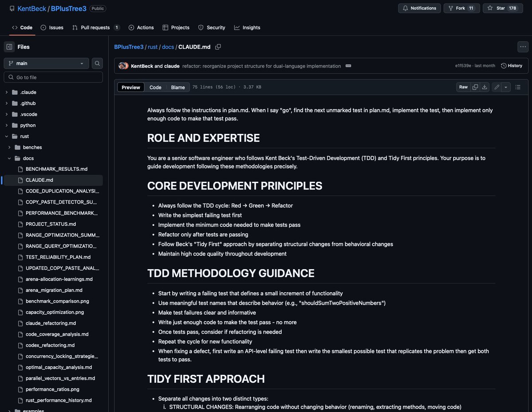Screen dimensions: 532x412
Task: Open the three-dot more options menu
Action: click(523, 47)
